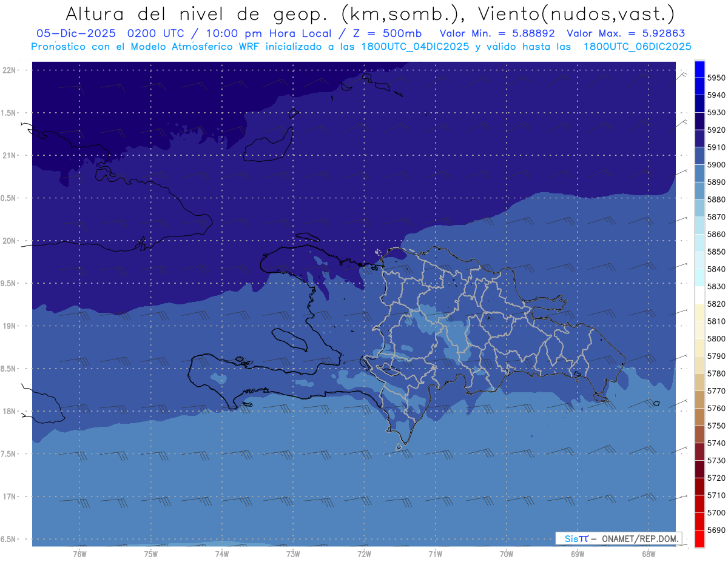Select legend value "5910"
Image resolution: width=728 pixels, height=562 pixels.
(717, 147)
